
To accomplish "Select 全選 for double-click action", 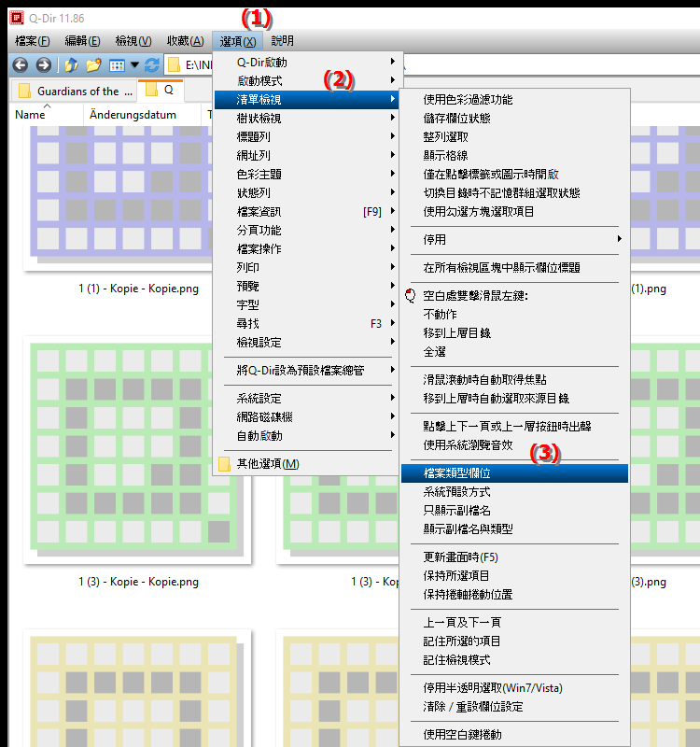I will 515,352.
